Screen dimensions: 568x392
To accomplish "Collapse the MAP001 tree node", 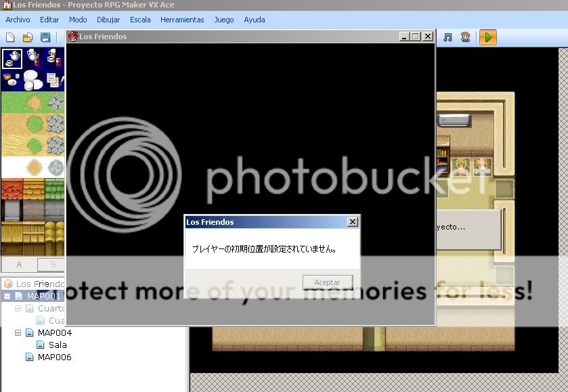I will tap(7, 297).
